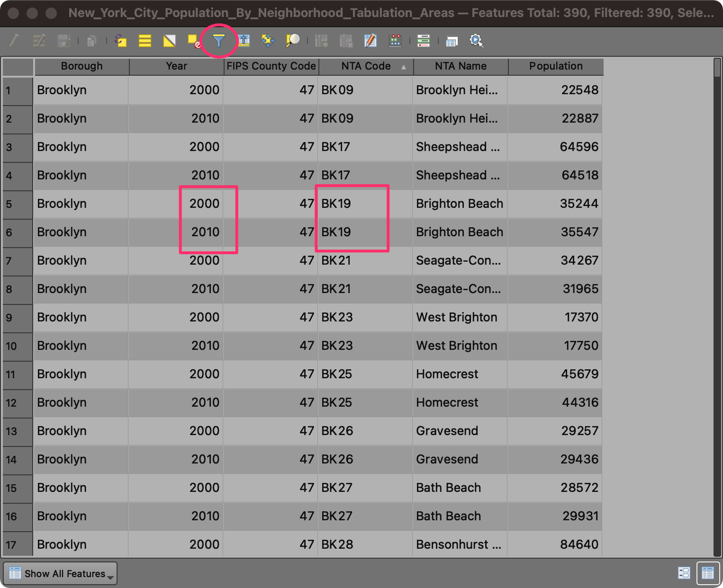Toggle multi edit mode icon
723x588 pixels.
coord(39,41)
